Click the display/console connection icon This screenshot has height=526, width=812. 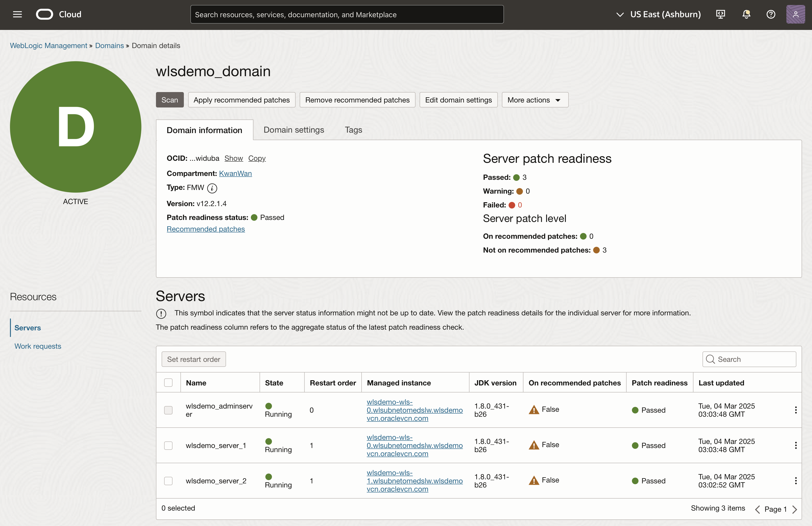point(720,14)
